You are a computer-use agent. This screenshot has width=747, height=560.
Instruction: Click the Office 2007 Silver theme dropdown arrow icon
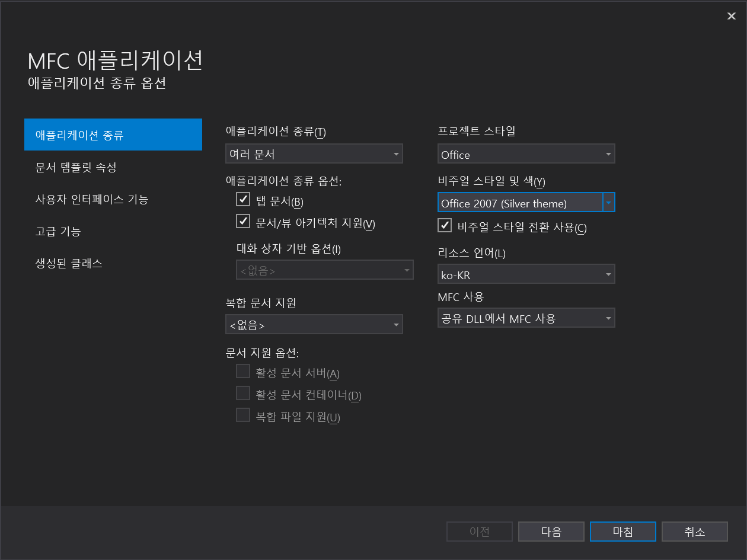608,202
